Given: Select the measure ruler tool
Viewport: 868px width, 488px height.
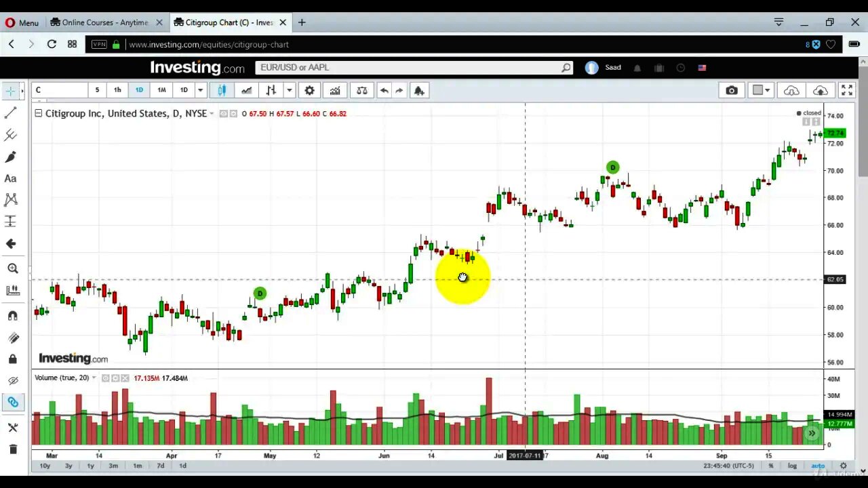Looking at the screenshot, I should point(12,291).
